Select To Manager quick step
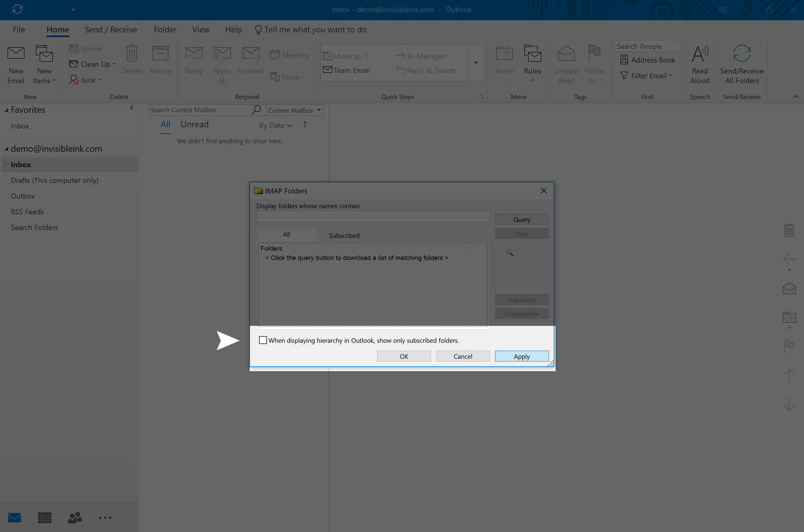Viewport: 804px width, 532px height. click(x=420, y=56)
